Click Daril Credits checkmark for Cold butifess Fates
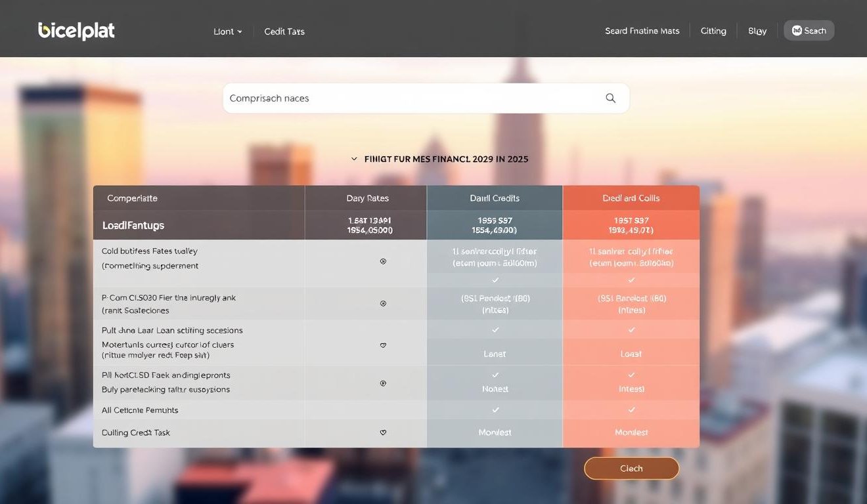This screenshot has height=504, width=867. coord(495,280)
